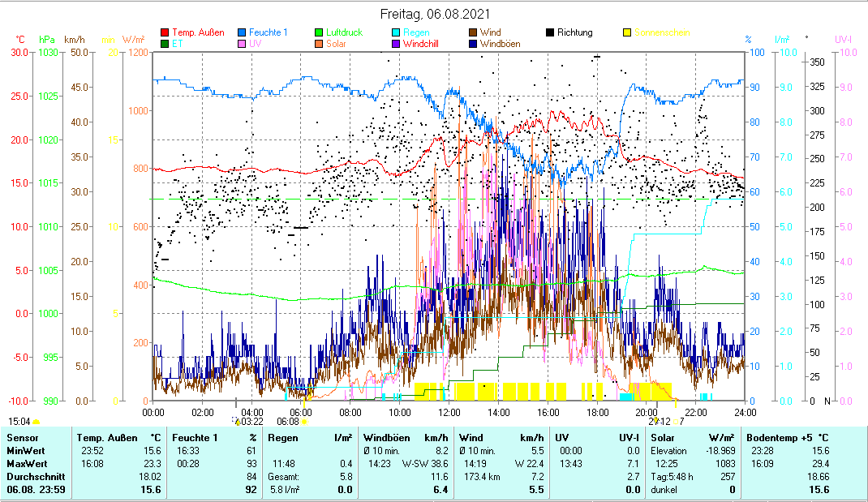Click the brown Wind legend square

point(472,33)
